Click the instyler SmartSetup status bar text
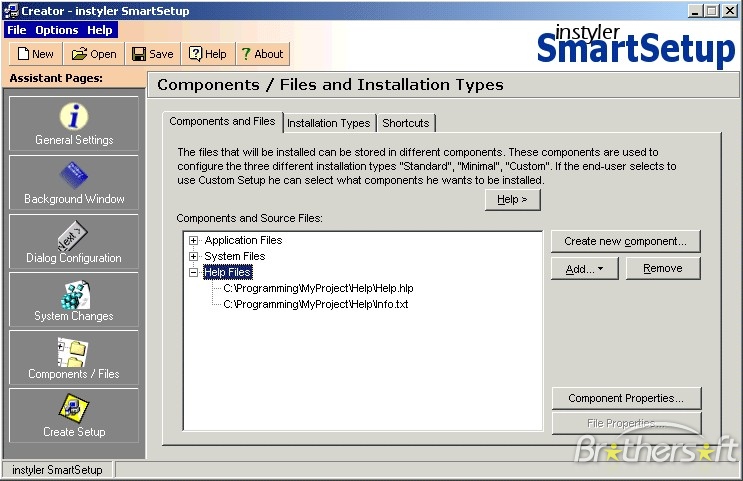The width and height of the screenshot is (743, 481). (x=57, y=470)
